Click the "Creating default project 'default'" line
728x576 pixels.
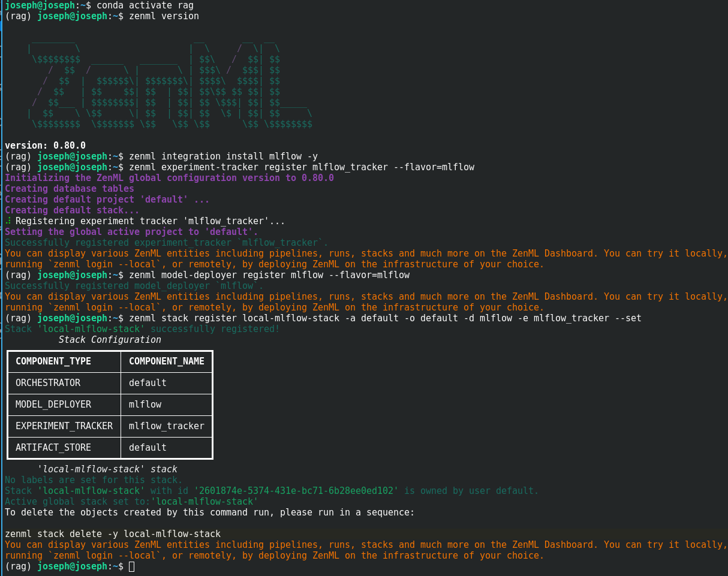tap(107, 200)
